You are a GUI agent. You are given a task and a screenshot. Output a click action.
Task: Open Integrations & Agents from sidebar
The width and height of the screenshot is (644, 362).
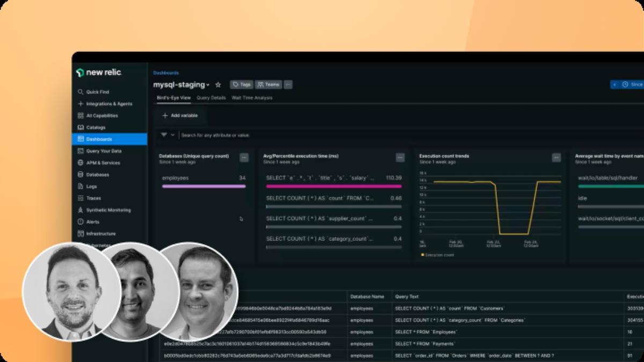tap(108, 104)
